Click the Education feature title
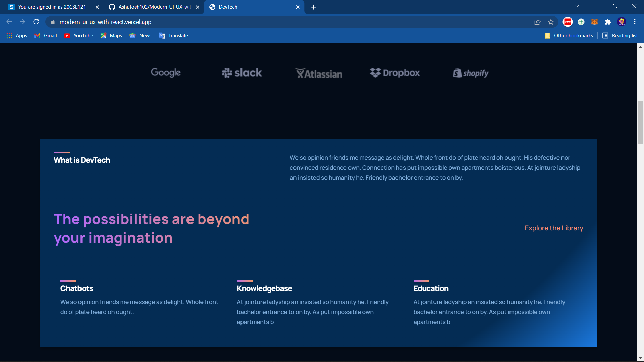Image resolution: width=644 pixels, height=362 pixels. 431,288
